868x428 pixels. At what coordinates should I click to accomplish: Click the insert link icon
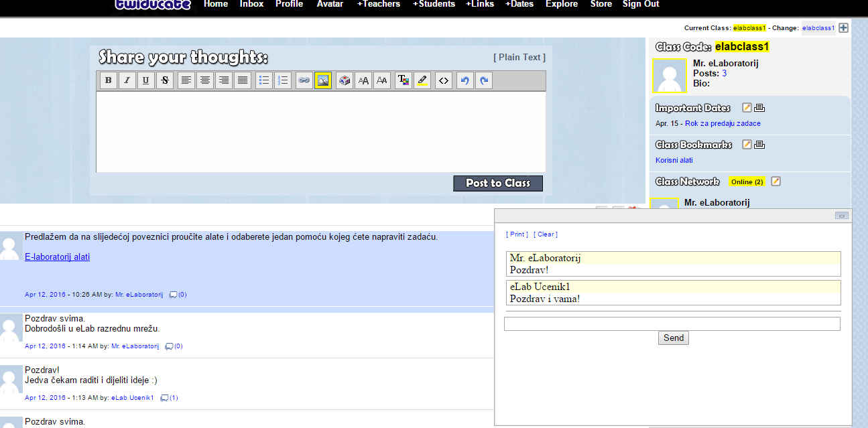tap(304, 81)
